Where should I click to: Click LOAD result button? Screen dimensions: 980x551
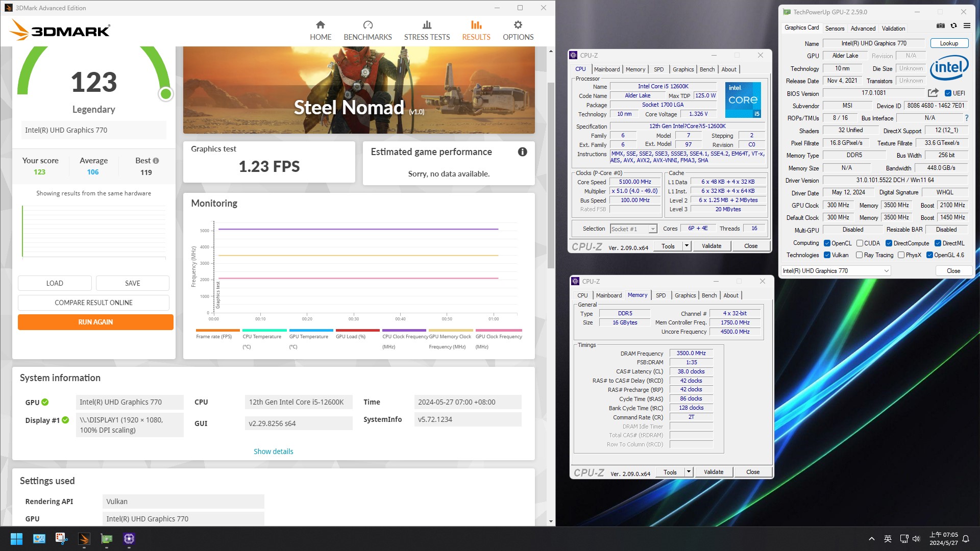click(55, 283)
